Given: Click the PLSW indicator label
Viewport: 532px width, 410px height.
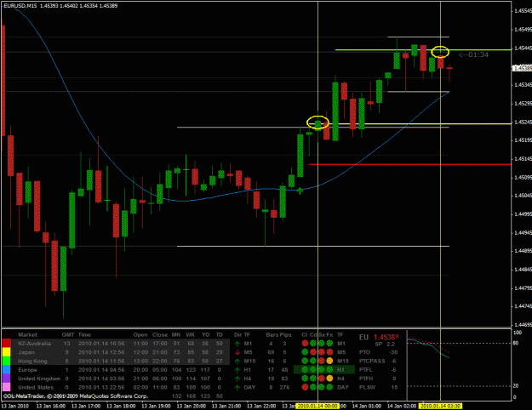Looking at the screenshot, I should [x=367, y=387].
